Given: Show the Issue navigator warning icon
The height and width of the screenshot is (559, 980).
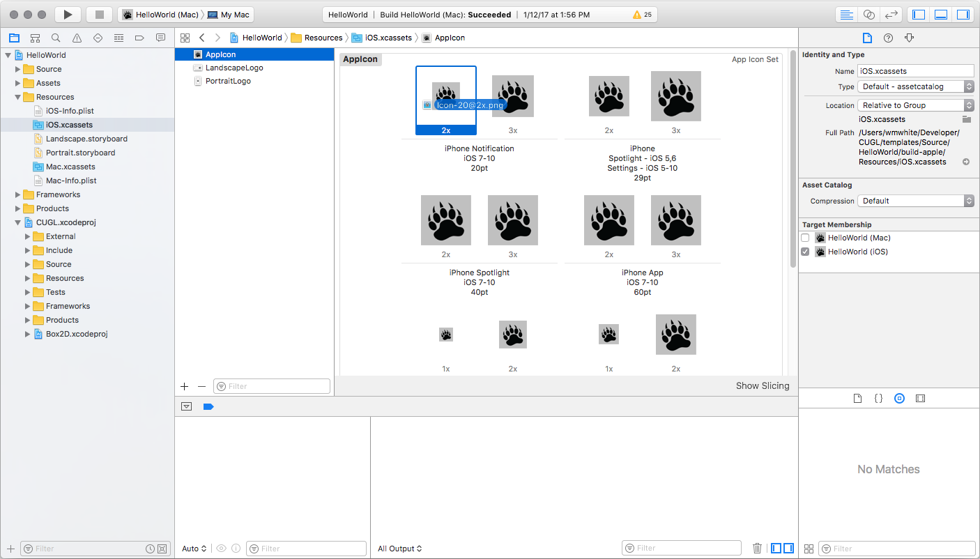Looking at the screenshot, I should tap(77, 38).
